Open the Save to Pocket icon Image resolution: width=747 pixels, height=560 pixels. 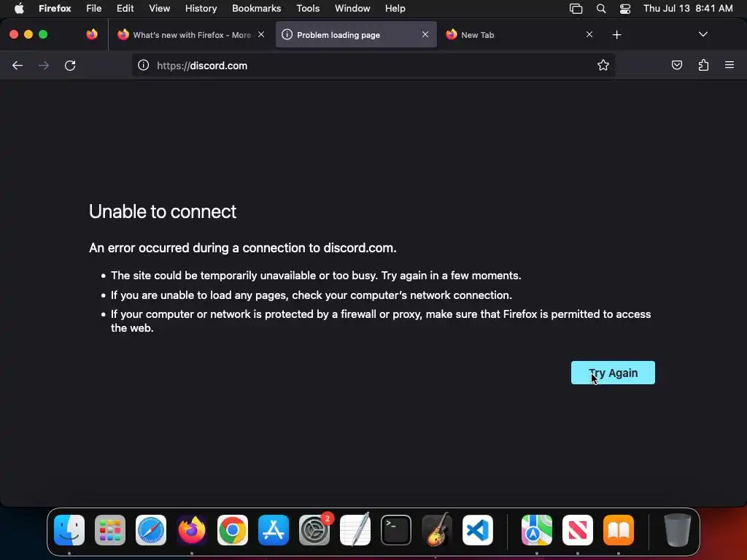click(x=676, y=65)
